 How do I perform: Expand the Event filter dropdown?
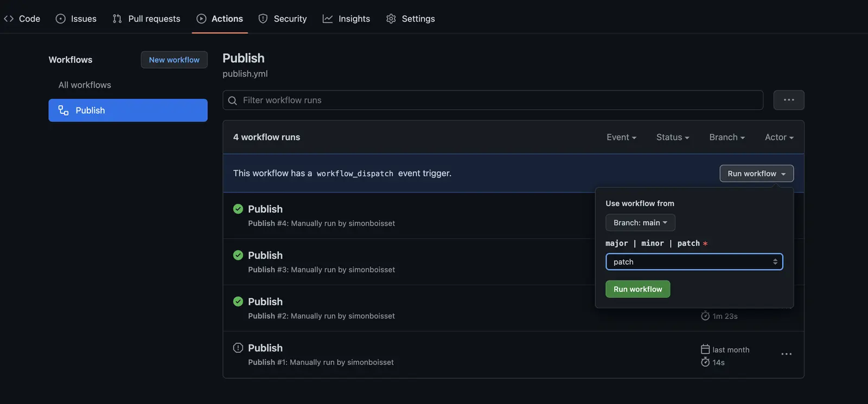point(622,137)
